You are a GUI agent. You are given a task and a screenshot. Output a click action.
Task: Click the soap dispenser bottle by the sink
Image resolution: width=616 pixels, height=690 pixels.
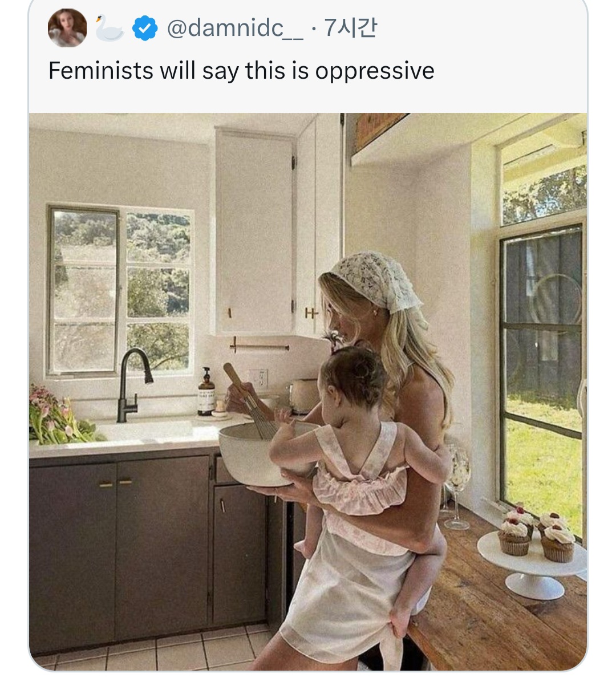click(206, 392)
